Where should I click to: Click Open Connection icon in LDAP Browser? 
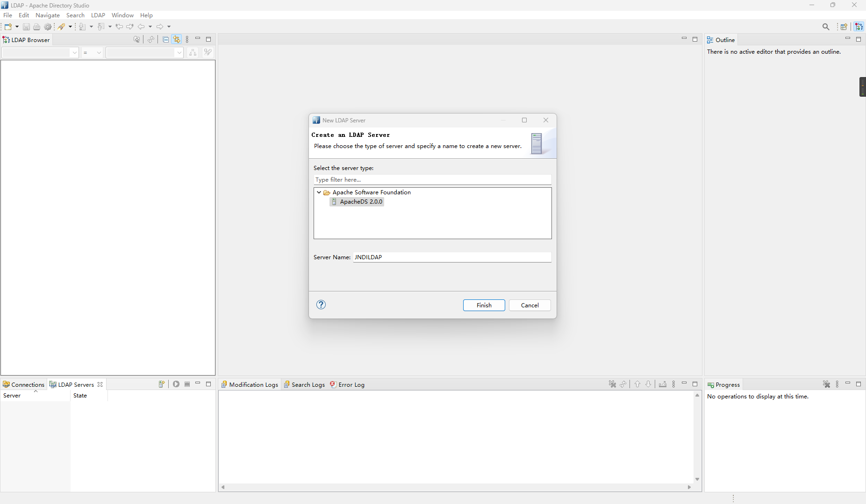(x=136, y=40)
